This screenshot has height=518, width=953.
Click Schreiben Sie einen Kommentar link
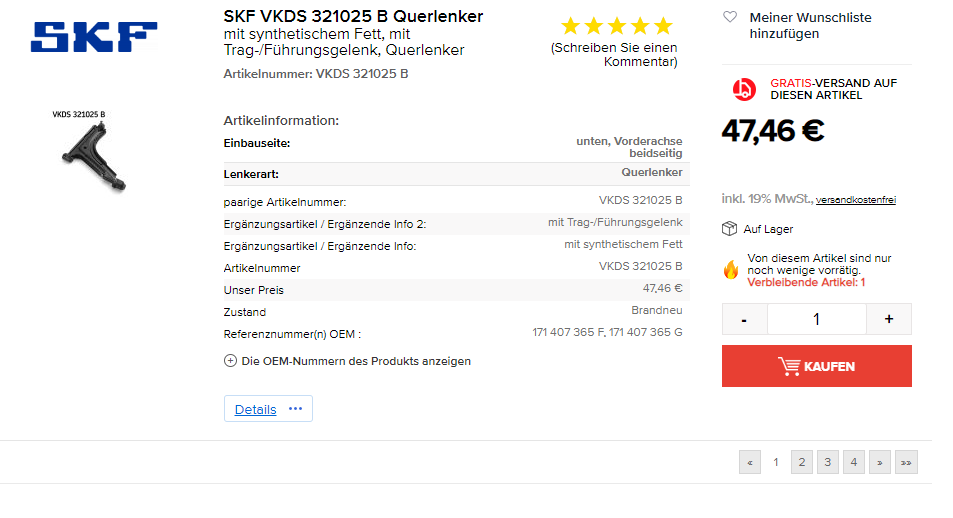[614, 54]
